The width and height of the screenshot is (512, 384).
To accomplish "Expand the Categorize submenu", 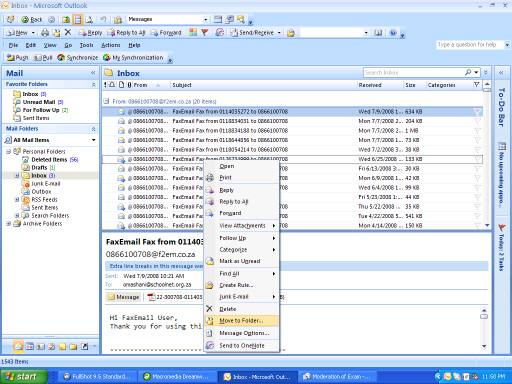I will point(241,250).
